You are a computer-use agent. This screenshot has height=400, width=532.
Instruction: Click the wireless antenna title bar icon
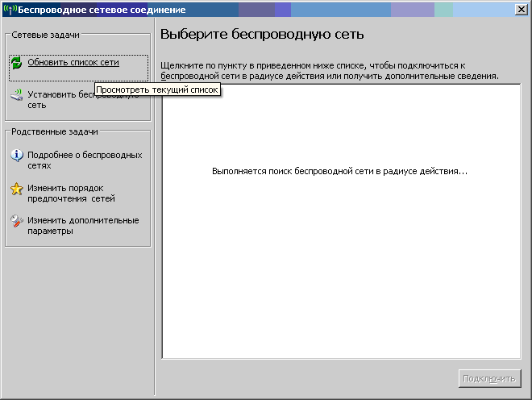(10, 10)
